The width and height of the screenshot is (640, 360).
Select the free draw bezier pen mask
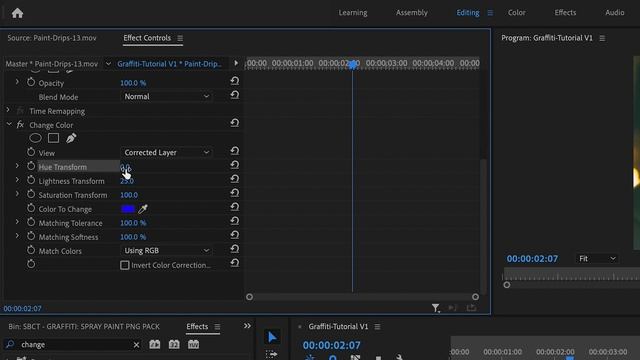coord(71,138)
